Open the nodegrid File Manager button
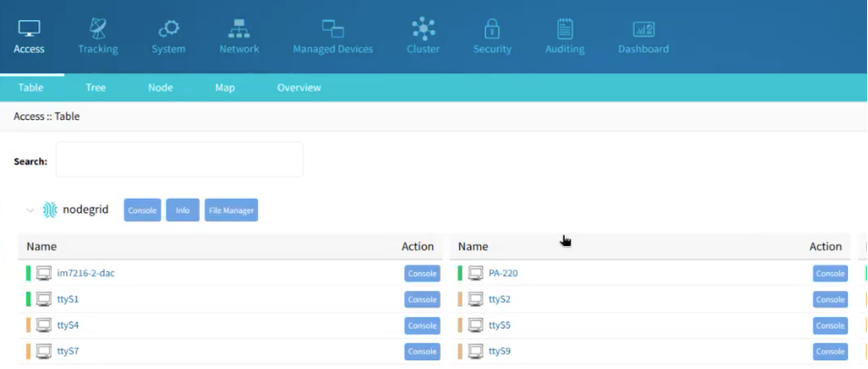This screenshot has height=369, width=868. tap(231, 210)
